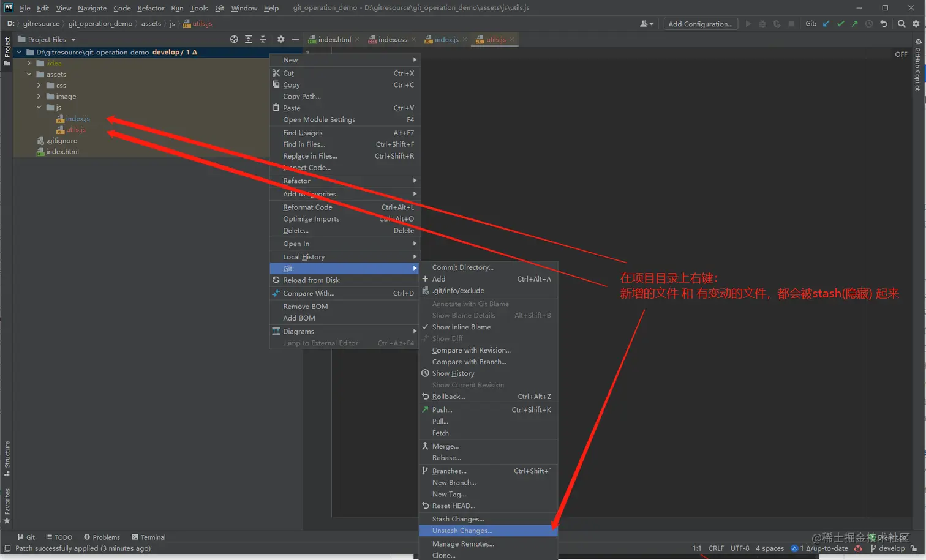Screen dimensions: 926x560
Task: Toggle the Project side tool window
Action: point(7,51)
